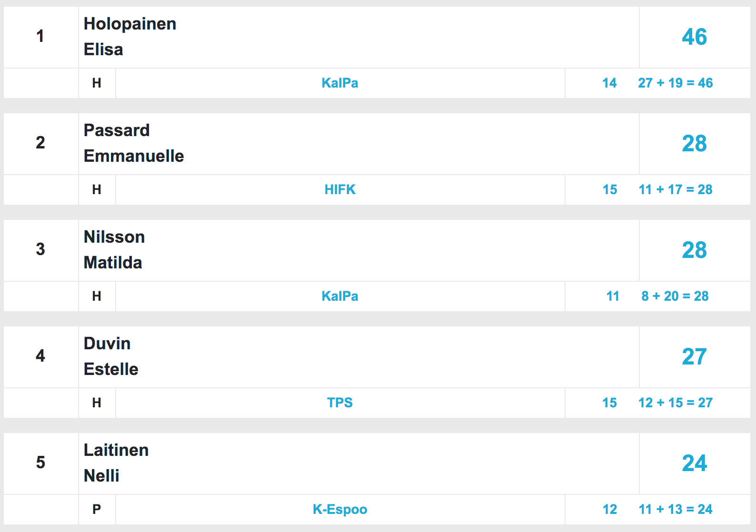The width and height of the screenshot is (756, 532).
Task: Open Passard Emmanuelle player entry
Action: (x=134, y=143)
